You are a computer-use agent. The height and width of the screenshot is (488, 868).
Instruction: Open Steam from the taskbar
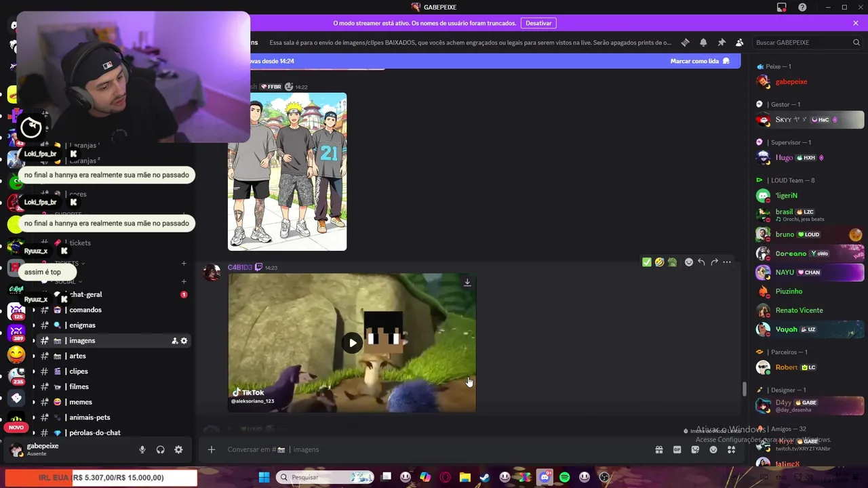[x=484, y=477]
